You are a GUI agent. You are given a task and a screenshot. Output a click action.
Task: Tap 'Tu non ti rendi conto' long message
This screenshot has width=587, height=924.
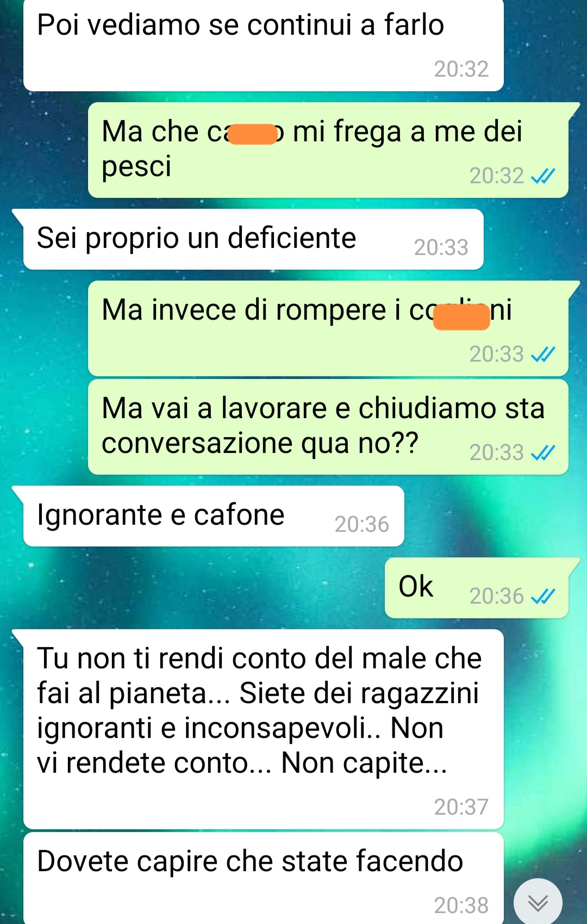264,729
